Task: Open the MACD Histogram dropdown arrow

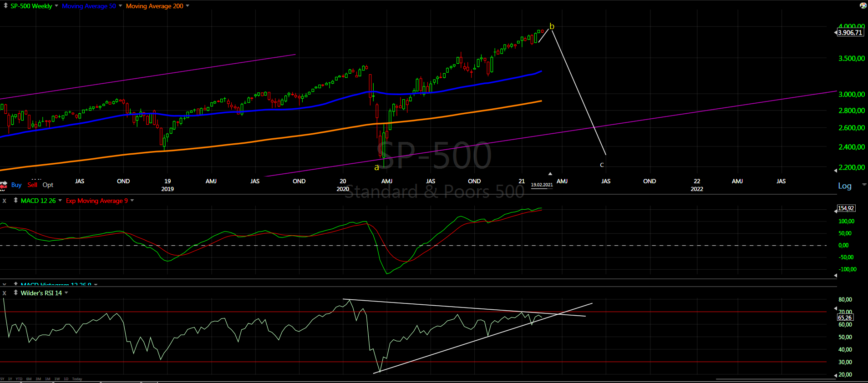Action: [96, 285]
